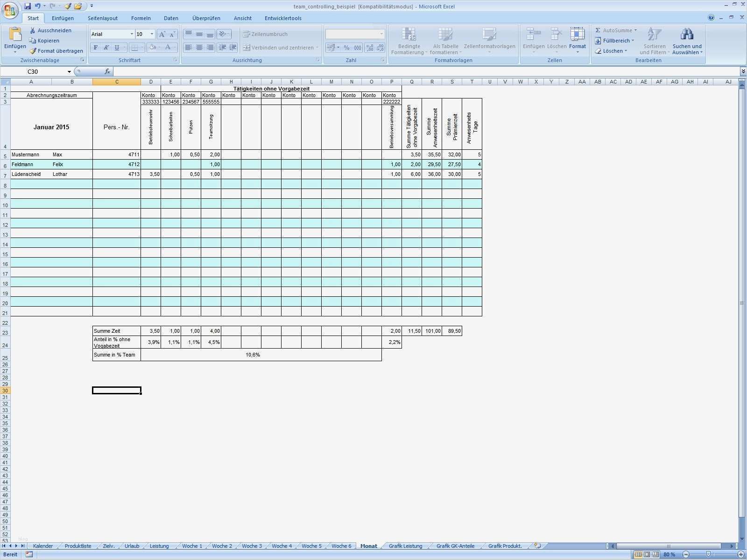Open the Arial font family dropdown

tap(132, 34)
